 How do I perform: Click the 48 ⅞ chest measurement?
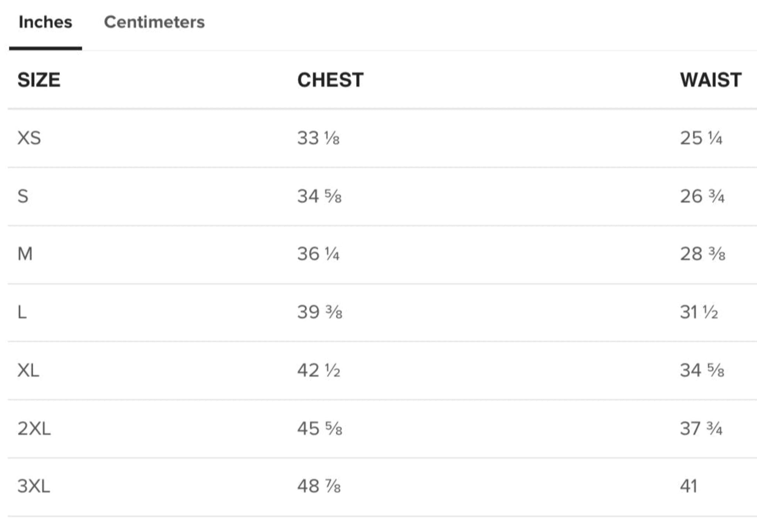(319, 486)
